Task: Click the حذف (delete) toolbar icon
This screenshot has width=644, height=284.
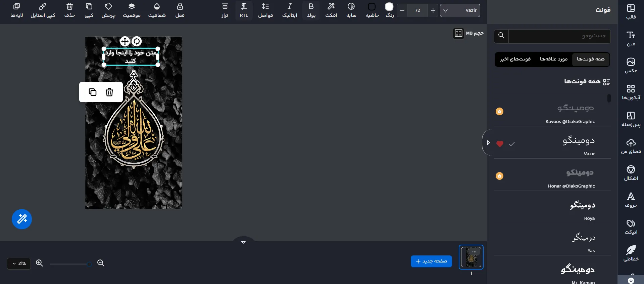Action: 69,10
